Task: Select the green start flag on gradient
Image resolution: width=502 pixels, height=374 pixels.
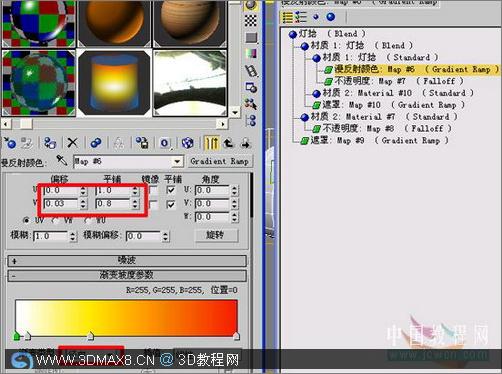Action: pos(17,336)
